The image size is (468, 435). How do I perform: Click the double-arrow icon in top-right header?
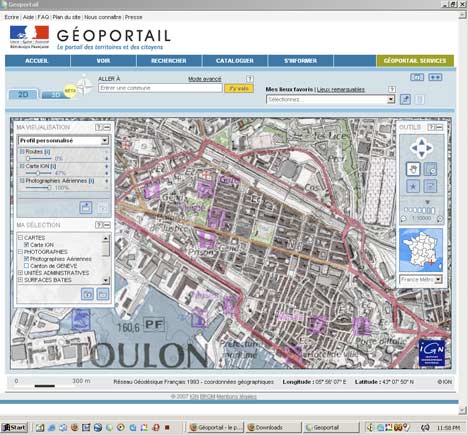[435, 77]
